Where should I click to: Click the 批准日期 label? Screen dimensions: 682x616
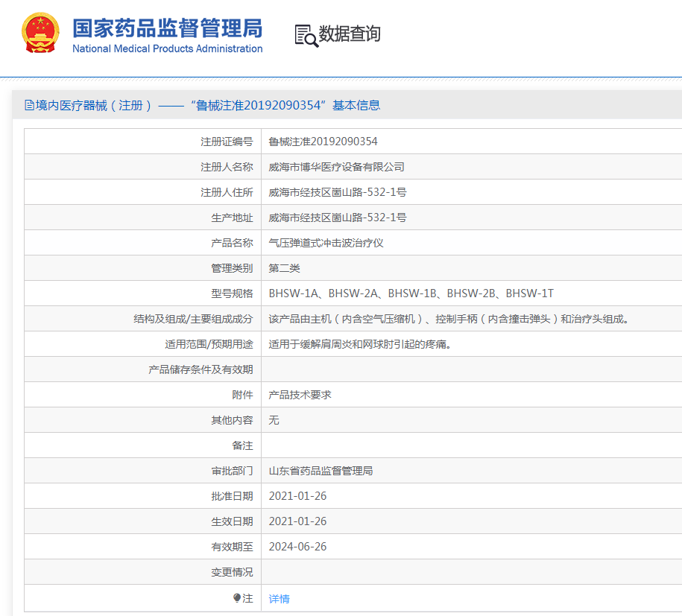tap(232, 496)
